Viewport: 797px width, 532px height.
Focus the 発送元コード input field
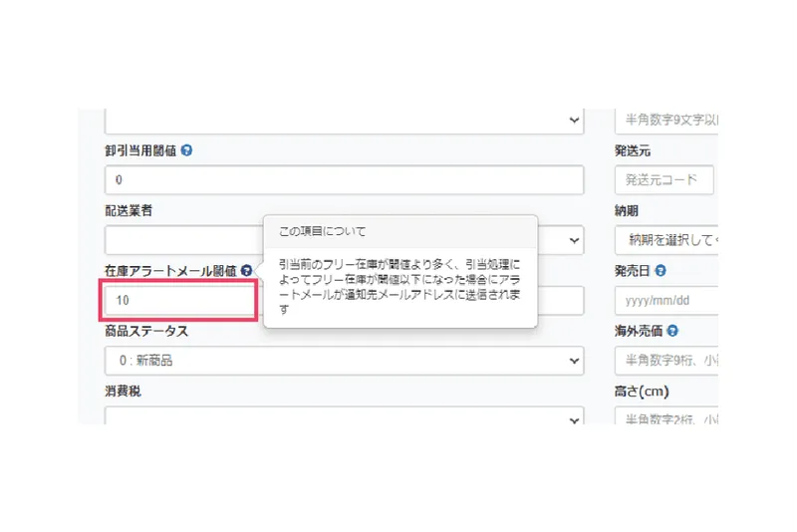tap(664, 180)
